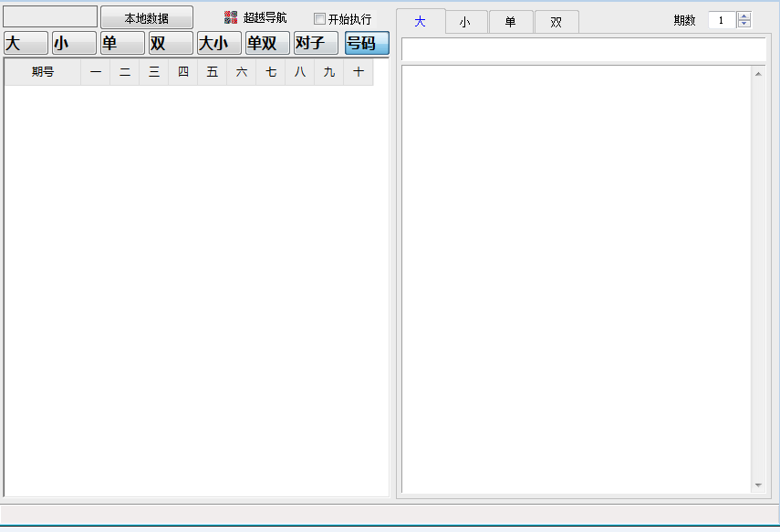Choose the 单双 filter button
Screen dimensions: 780x532
267,43
